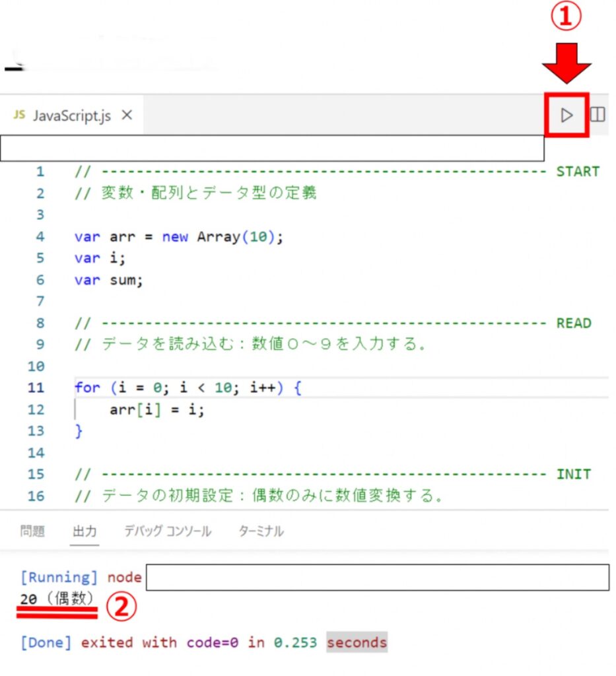Viewport: 616px width, 676px height.
Task: Click line number 11 in the gutter
Action: [36, 388]
